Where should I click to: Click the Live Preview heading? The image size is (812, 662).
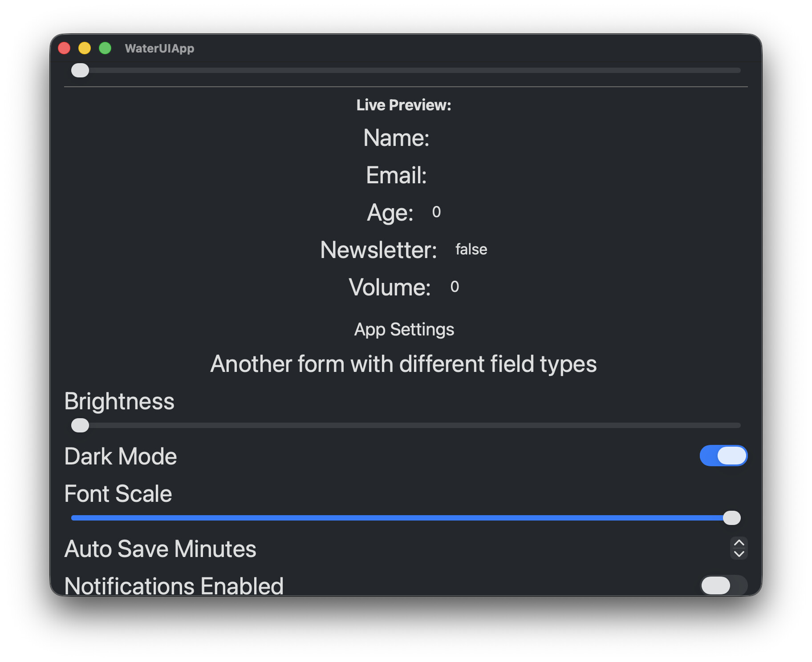coord(403,105)
